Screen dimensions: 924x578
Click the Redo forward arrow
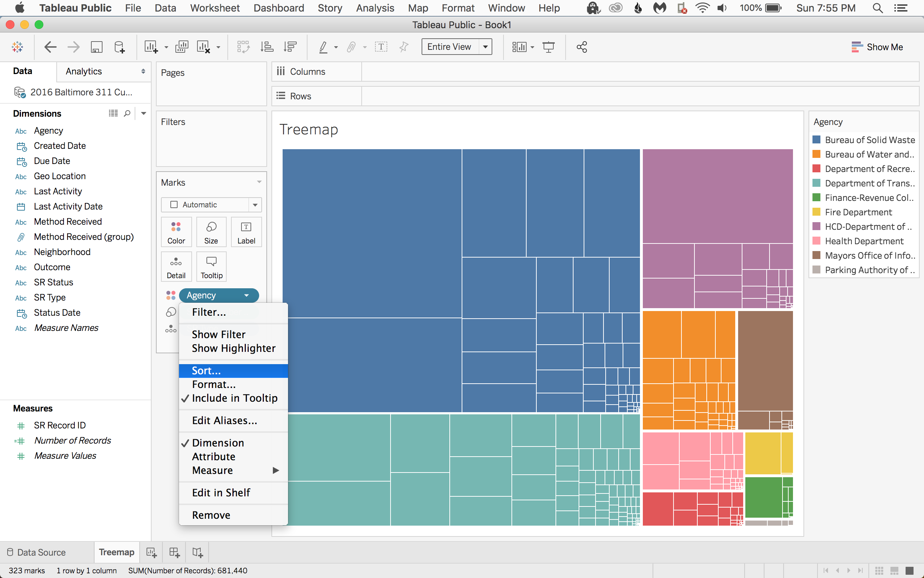(73, 47)
